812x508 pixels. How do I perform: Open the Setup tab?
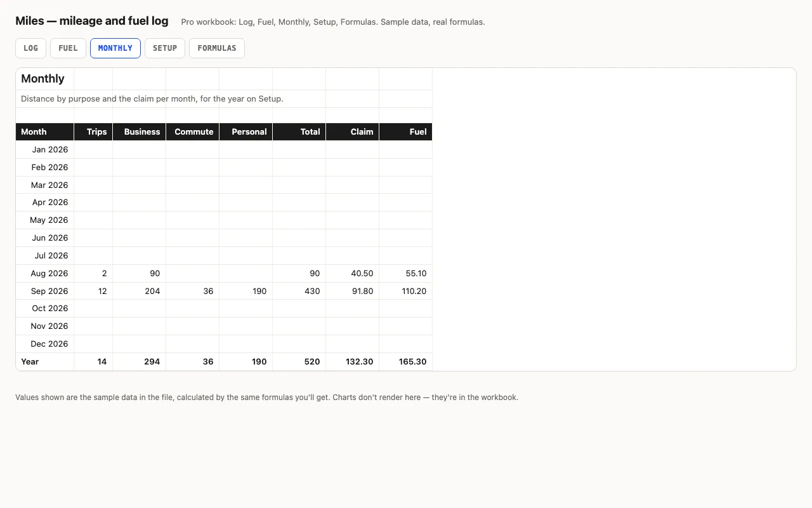(x=165, y=48)
